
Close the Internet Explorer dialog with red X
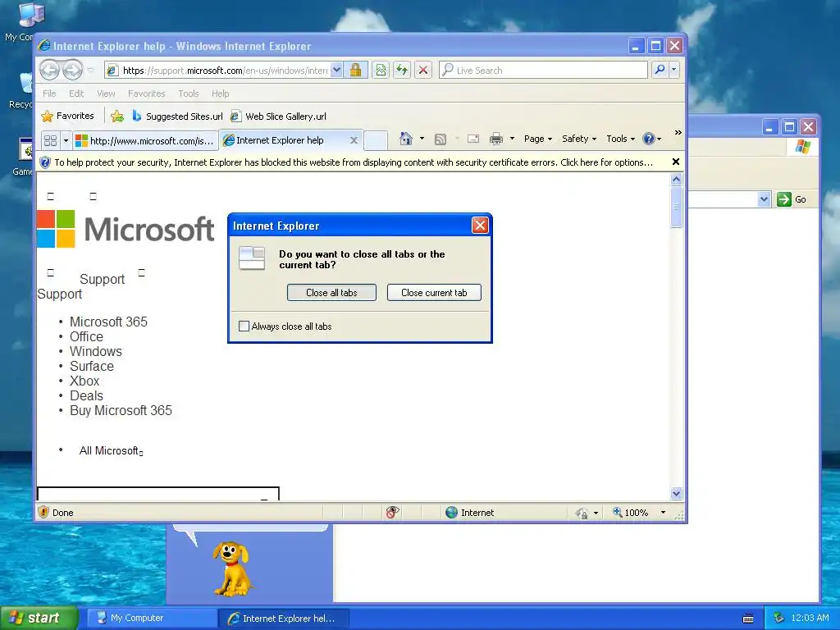pos(479,226)
